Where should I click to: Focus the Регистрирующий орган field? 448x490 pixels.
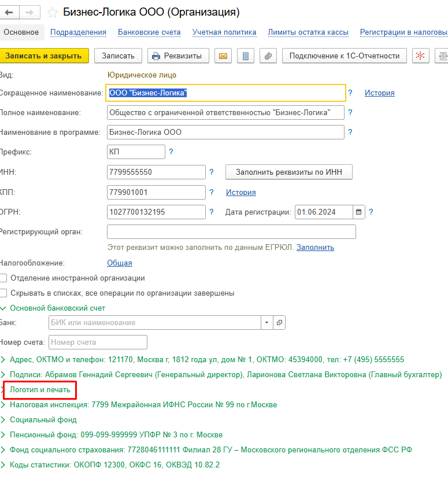click(x=231, y=231)
